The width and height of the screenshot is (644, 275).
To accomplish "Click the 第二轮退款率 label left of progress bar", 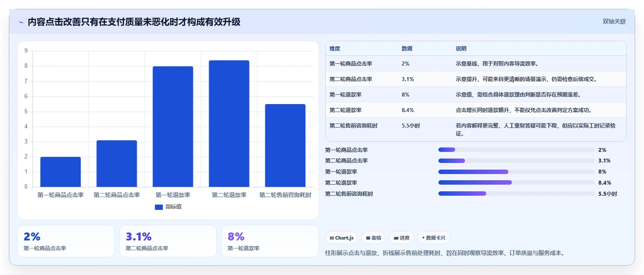I will click(341, 182).
